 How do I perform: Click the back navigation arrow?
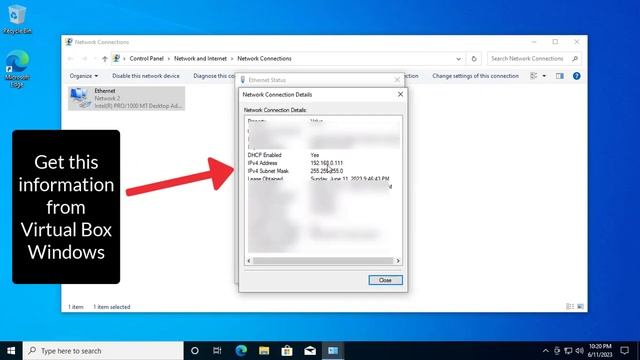(71, 59)
